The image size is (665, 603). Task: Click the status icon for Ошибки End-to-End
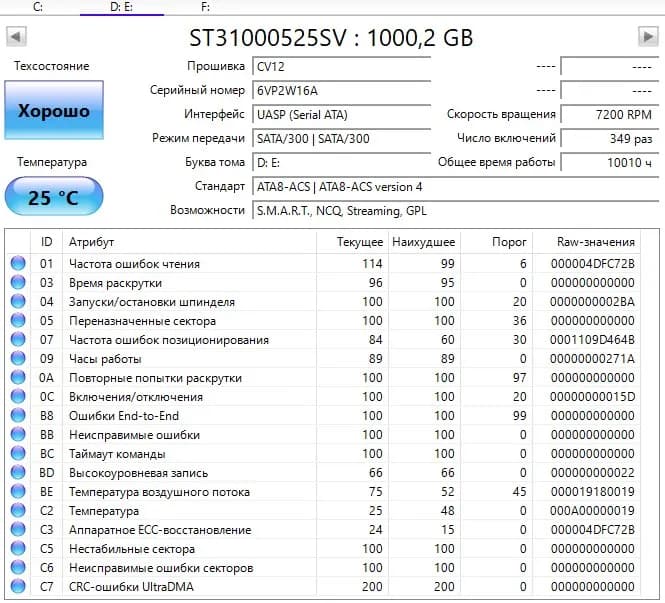click(18, 416)
